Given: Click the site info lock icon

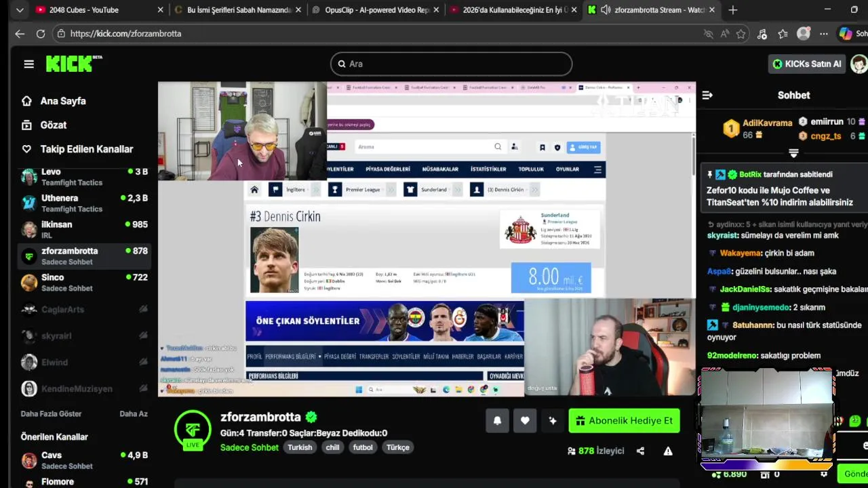Looking at the screenshot, I should [61, 34].
